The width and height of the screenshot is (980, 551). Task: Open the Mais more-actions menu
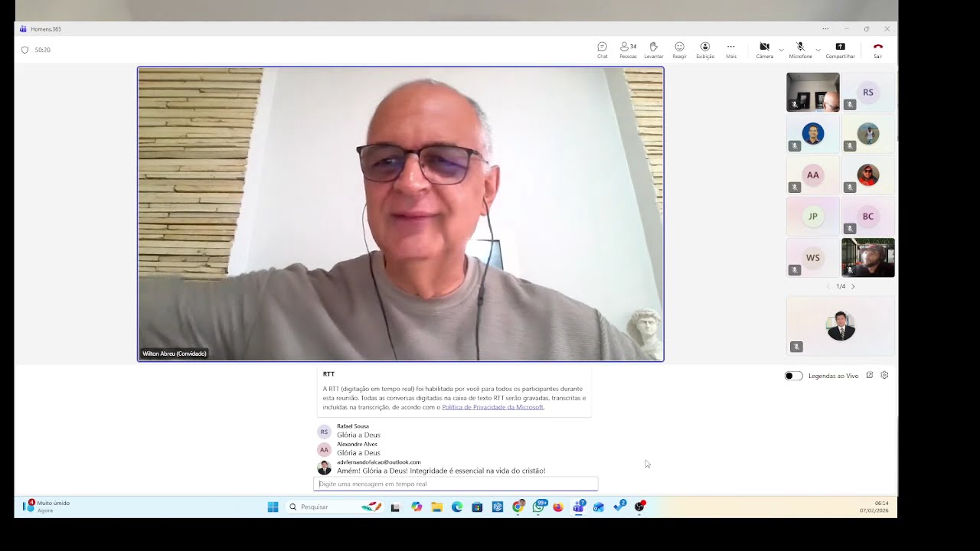click(x=731, y=51)
